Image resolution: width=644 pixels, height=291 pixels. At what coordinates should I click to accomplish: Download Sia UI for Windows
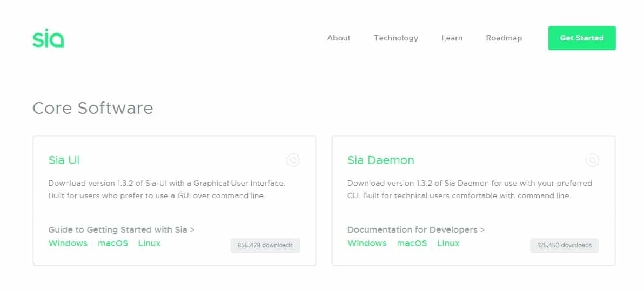click(x=68, y=243)
